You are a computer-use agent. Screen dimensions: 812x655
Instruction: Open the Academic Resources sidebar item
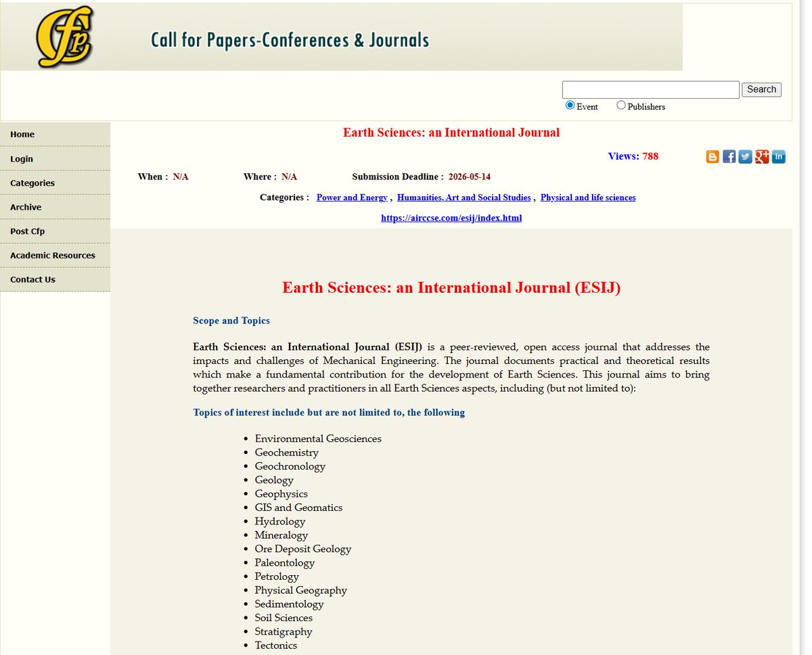pyautogui.click(x=55, y=255)
